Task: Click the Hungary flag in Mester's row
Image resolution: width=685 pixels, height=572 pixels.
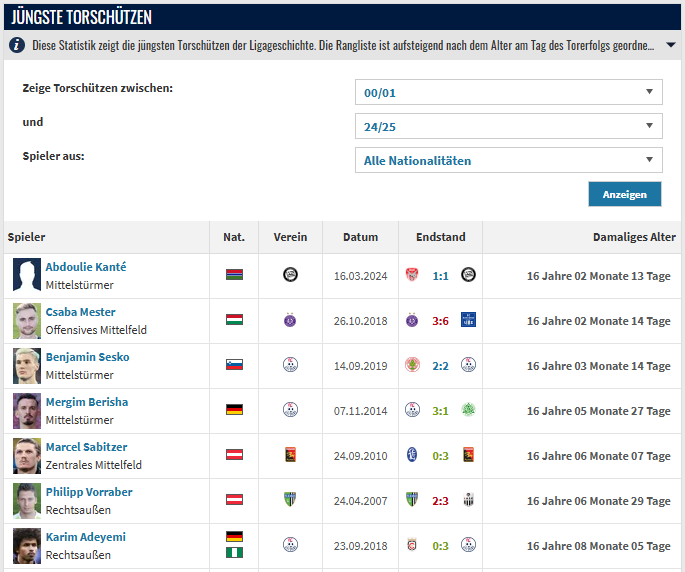Action: [x=234, y=320]
